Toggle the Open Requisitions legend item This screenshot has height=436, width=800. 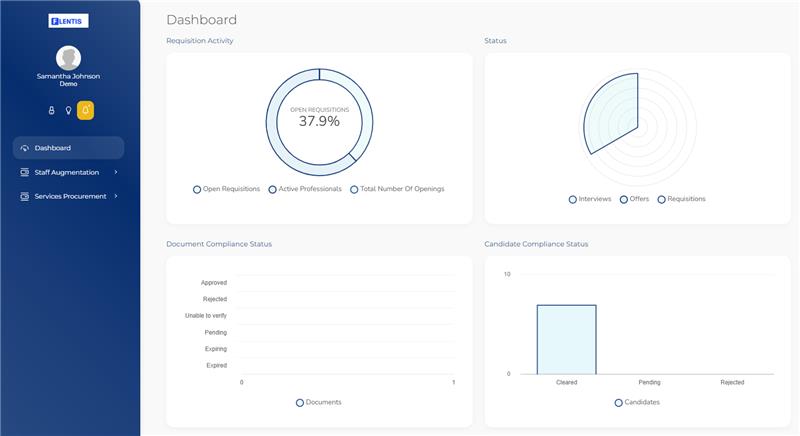pyautogui.click(x=226, y=189)
